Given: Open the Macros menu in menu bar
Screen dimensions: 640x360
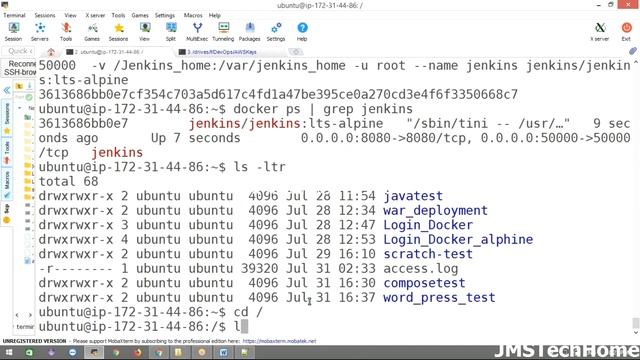Looking at the screenshot, I should point(193,15).
